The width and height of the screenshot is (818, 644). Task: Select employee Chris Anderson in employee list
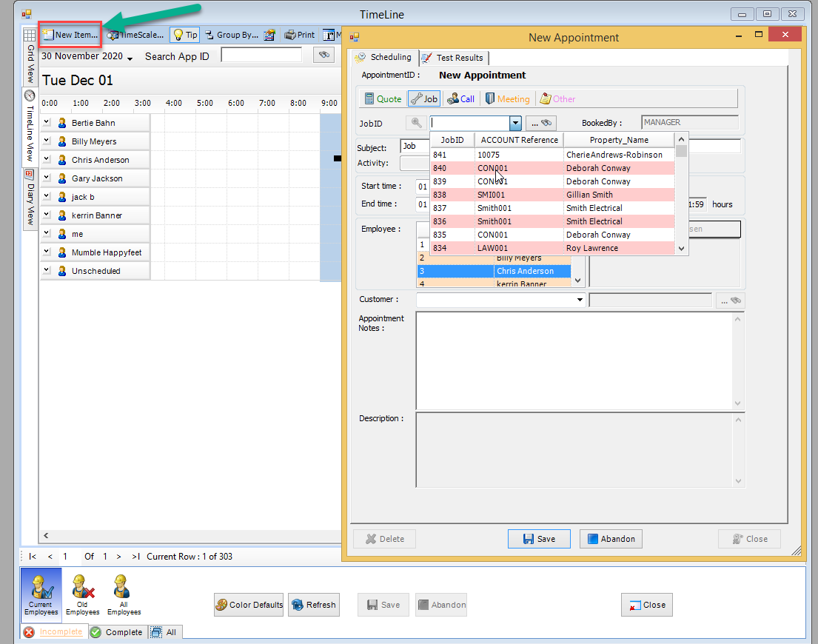point(494,271)
